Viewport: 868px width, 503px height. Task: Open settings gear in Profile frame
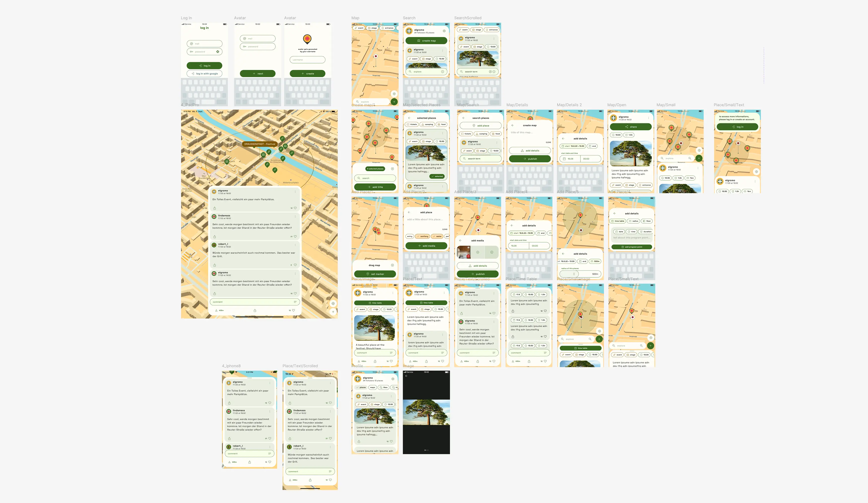coord(393,379)
